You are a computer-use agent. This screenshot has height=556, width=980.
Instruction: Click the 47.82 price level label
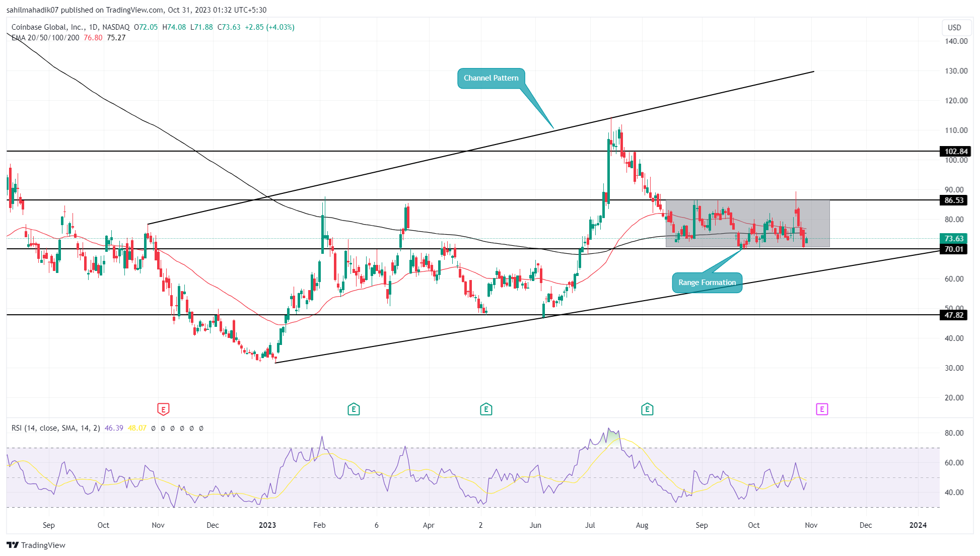point(953,315)
